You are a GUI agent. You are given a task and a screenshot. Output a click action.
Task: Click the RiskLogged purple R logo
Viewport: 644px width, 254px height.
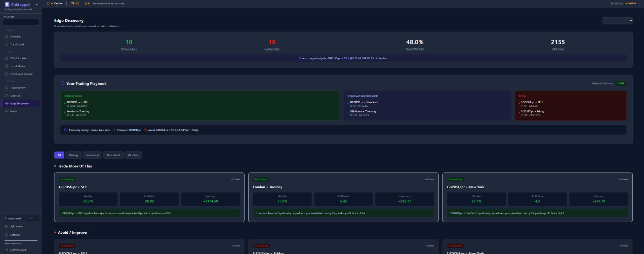click(x=7, y=5)
